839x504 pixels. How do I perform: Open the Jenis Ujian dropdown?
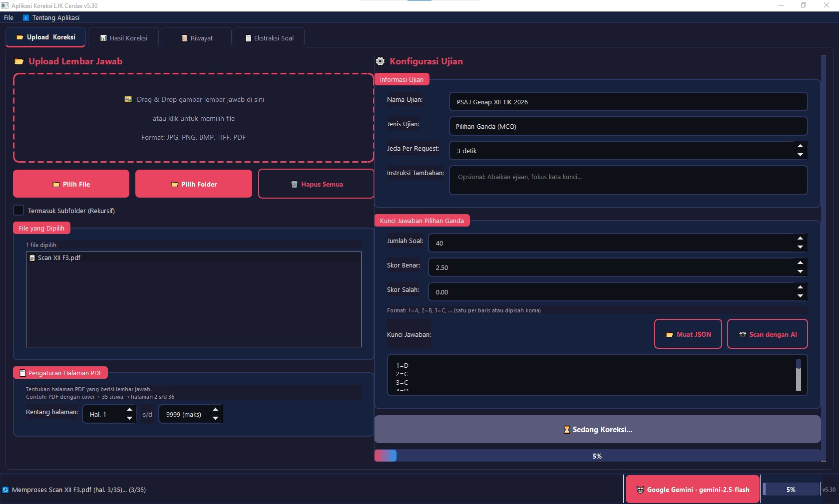click(628, 126)
